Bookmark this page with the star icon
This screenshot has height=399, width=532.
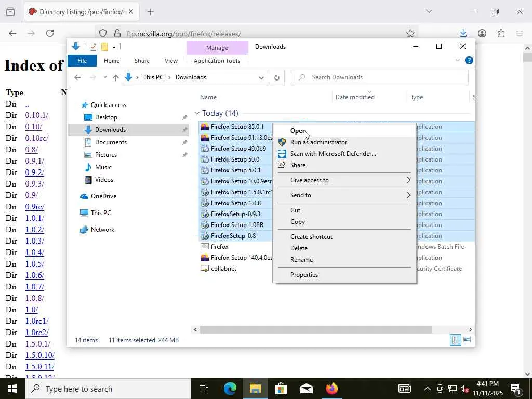[410, 33]
